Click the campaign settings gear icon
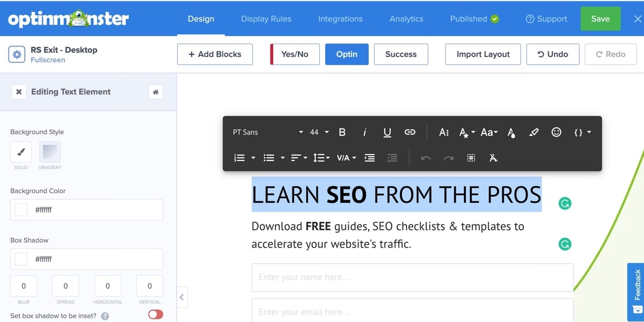The width and height of the screenshot is (644, 322). [17, 54]
